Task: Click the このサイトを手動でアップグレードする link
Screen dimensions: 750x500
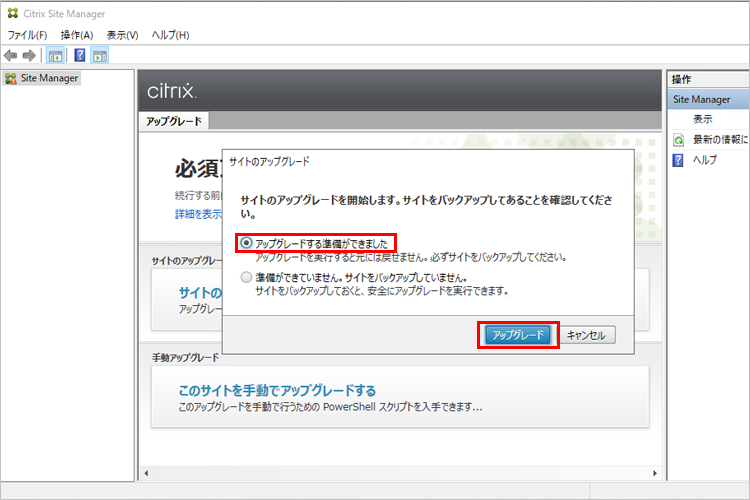Action: pos(277,390)
